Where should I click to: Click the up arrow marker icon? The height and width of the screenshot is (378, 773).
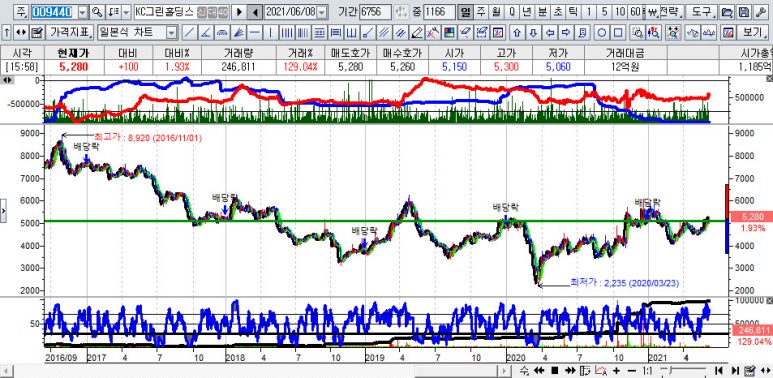[517, 33]
